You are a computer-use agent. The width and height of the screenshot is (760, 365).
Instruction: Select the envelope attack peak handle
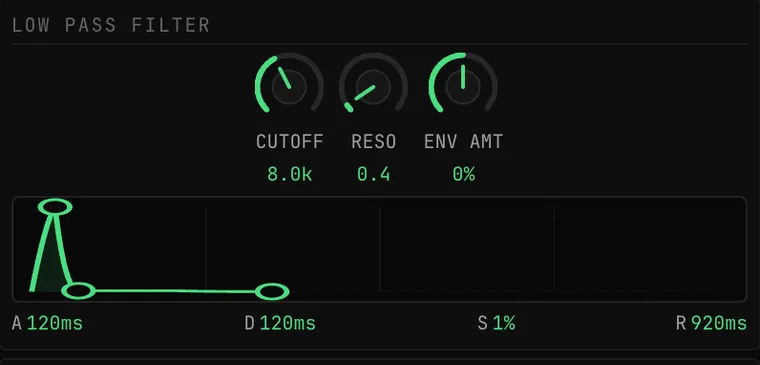(x=55, y=207)
